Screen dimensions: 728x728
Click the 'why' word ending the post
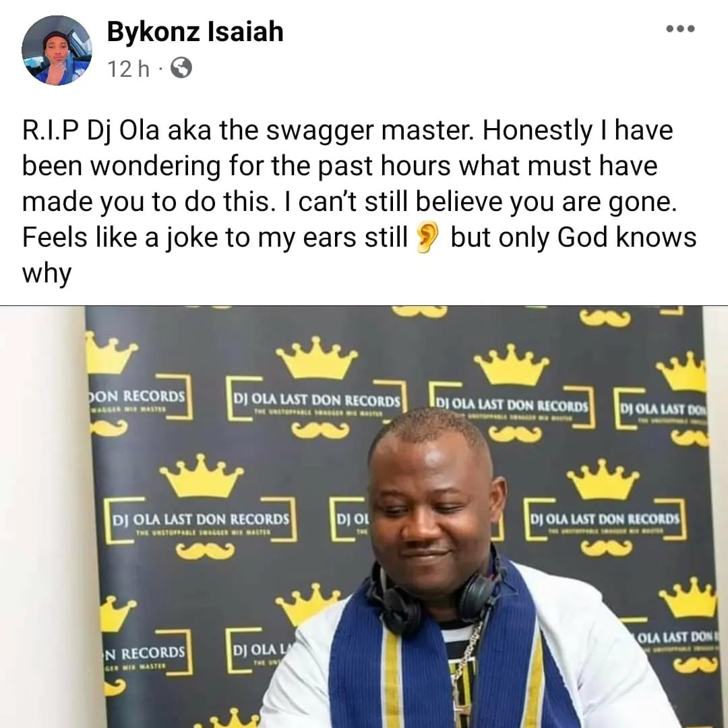point(47,274)
